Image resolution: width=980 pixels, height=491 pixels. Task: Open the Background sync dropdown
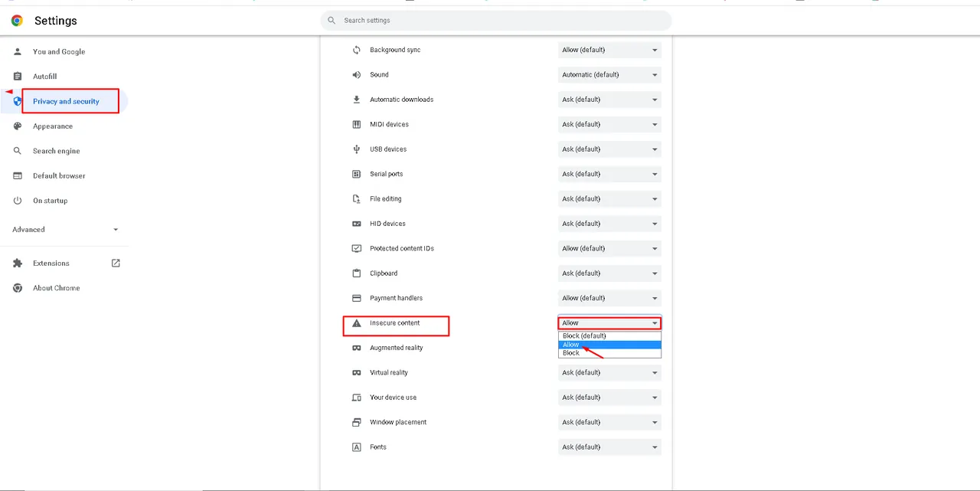[x=609, y=49]
